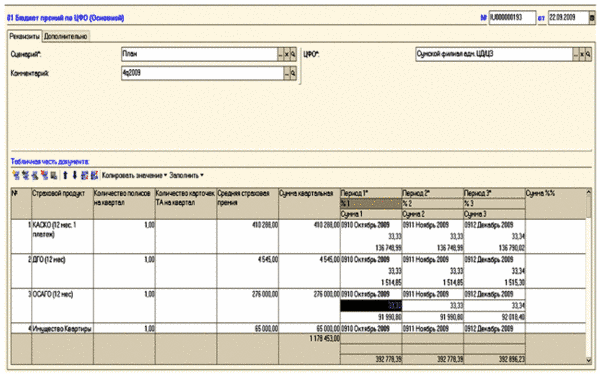Switch to Дополнительно tab
Screen dimensions: 600x374
(65, 36)
